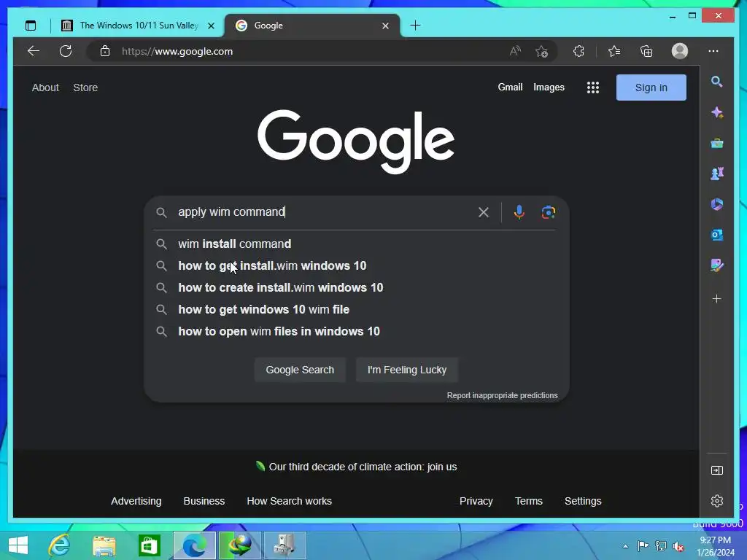The width and height of the screenshot is (747, 560).
Task: Click the muted volume tray icon
Action: pos(678,546)
